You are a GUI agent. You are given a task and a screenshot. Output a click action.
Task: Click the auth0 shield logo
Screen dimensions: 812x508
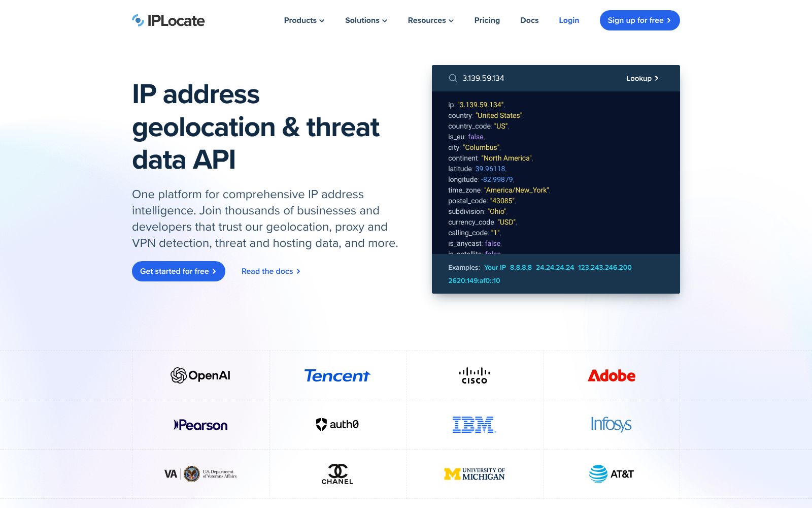pyautogui.click(x=322, y=424)
